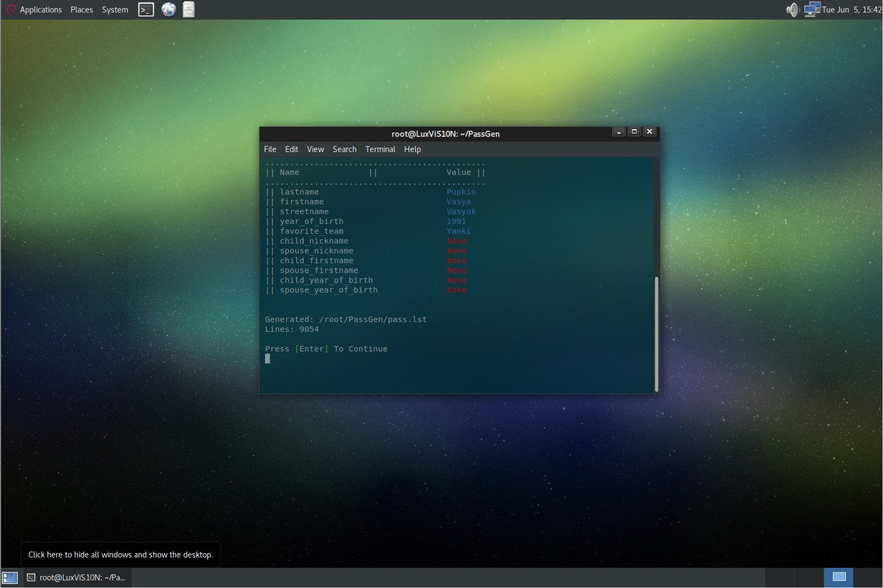Open the volume control speaker icon

[791, 10]
